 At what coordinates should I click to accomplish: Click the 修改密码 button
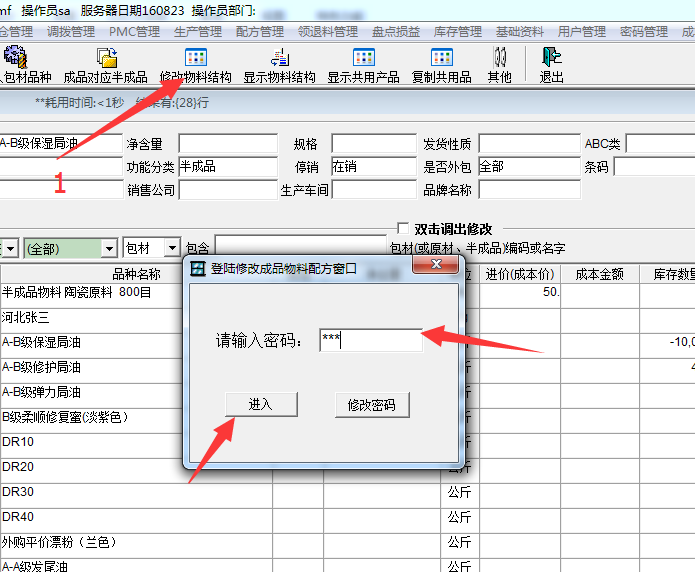(371, 405)
